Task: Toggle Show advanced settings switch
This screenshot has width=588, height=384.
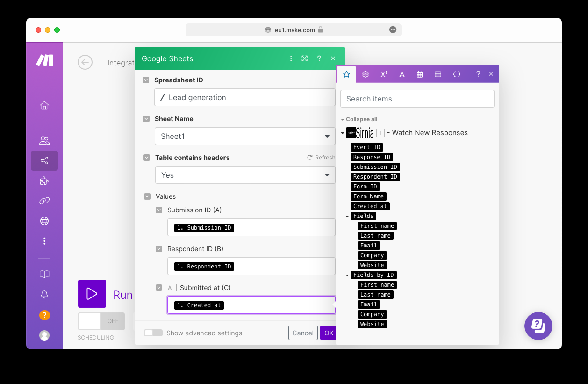Action: [x=153, y=333]
